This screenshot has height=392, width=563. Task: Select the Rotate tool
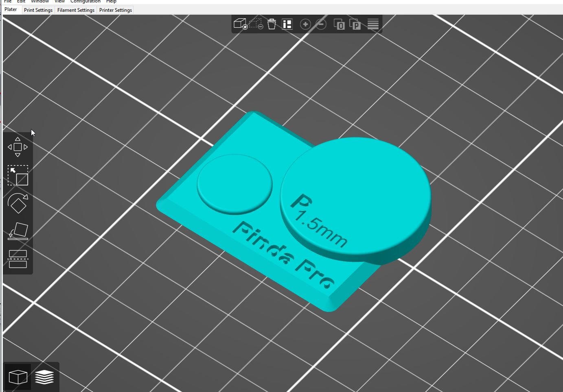(x=18, y=203)
